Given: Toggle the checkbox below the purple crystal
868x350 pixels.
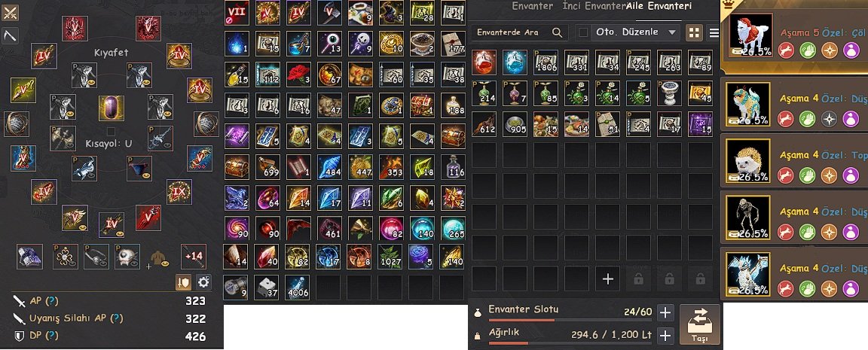Looking at the screenshot, I should pos(112,131).
